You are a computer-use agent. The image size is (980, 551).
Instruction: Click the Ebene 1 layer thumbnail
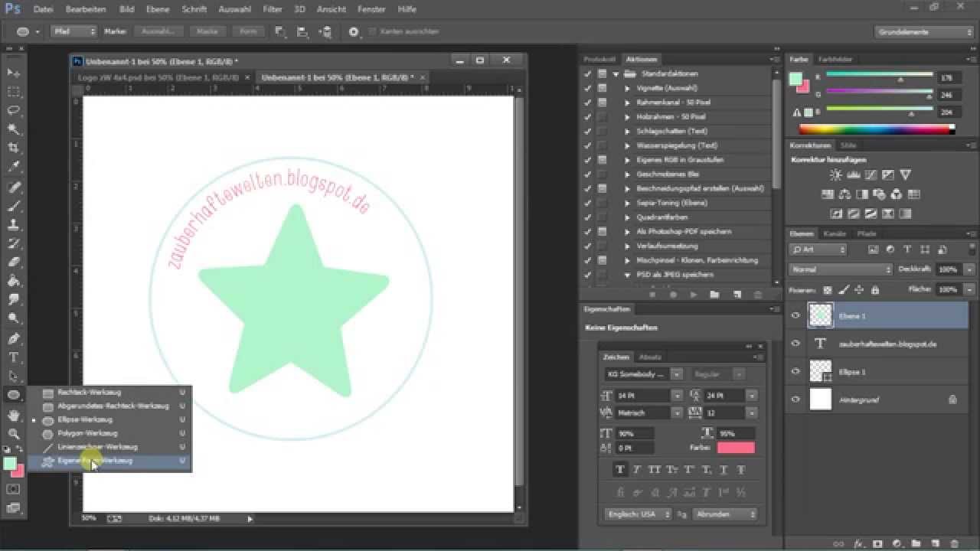click(821, 315)
